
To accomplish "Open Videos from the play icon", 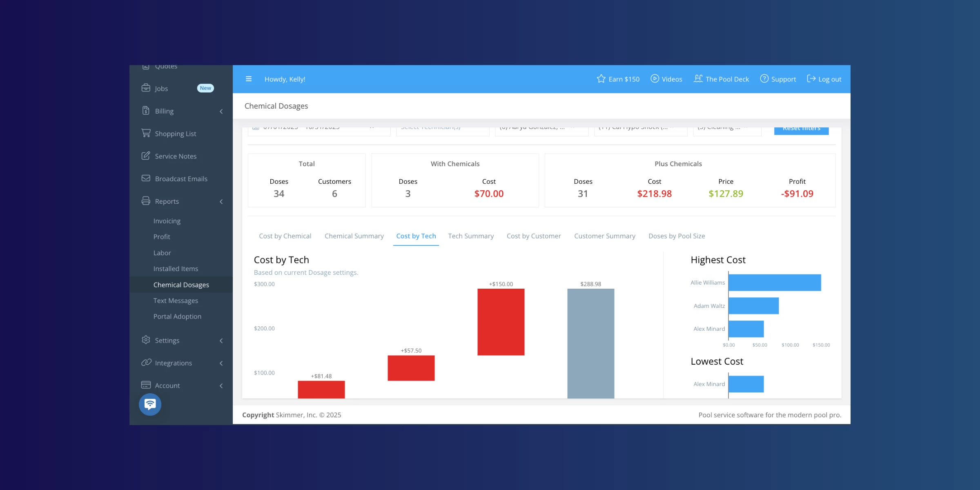I will tap(655, 79).
